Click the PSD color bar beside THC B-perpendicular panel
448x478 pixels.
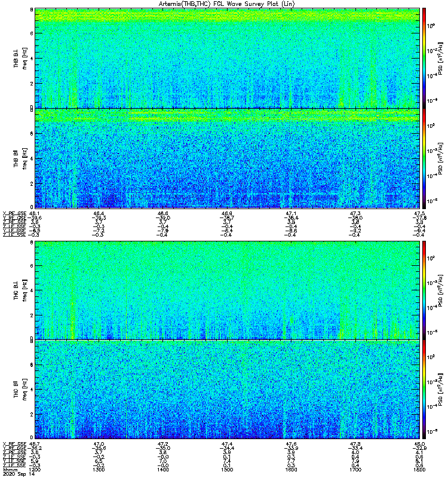pos(424,290)
